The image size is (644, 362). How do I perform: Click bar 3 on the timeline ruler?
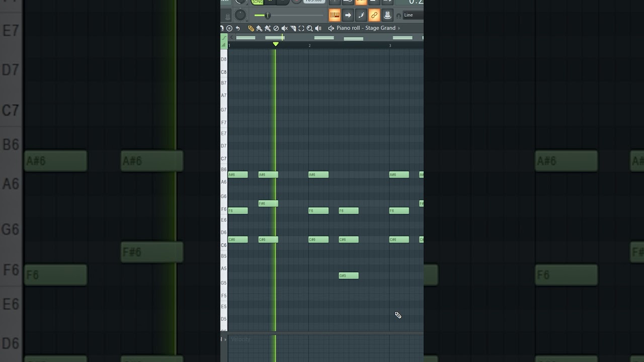coord(390,46)
